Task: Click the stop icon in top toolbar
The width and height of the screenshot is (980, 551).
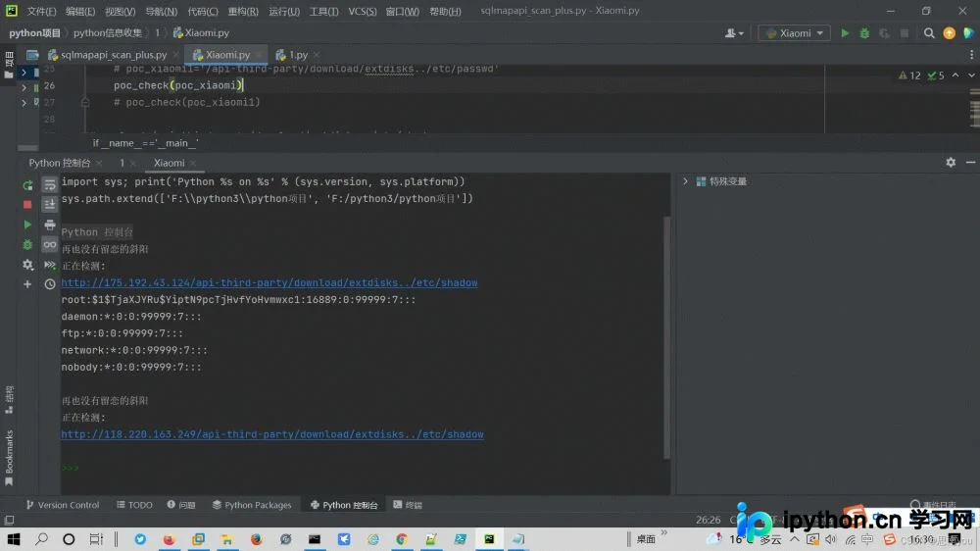Action: (x=905, y=33)
